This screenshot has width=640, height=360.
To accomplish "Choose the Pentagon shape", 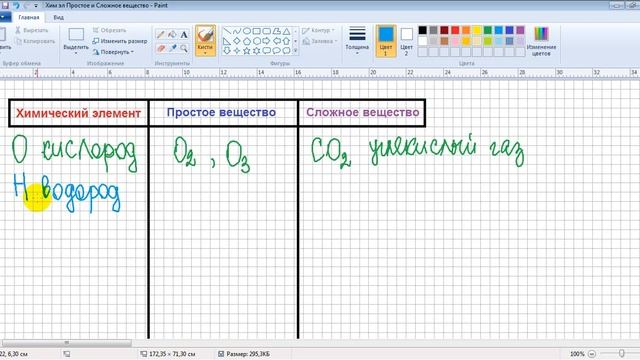I will pos(247,41).
